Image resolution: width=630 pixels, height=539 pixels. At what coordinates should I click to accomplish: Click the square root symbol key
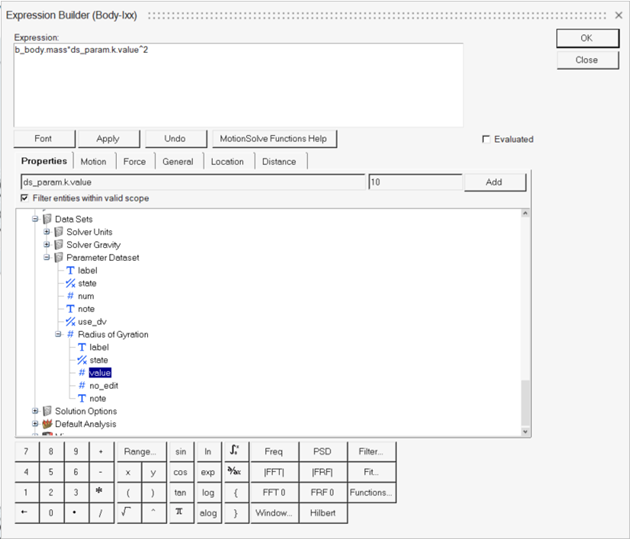pyautogui.click(x=127, y=513)
